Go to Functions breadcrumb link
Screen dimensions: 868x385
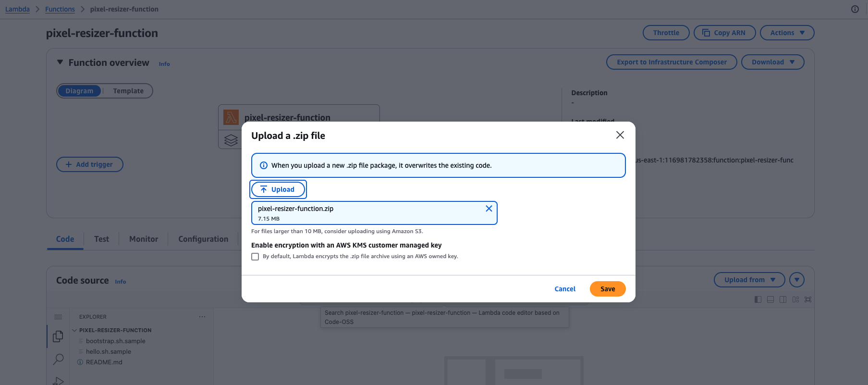click(60, 9)
